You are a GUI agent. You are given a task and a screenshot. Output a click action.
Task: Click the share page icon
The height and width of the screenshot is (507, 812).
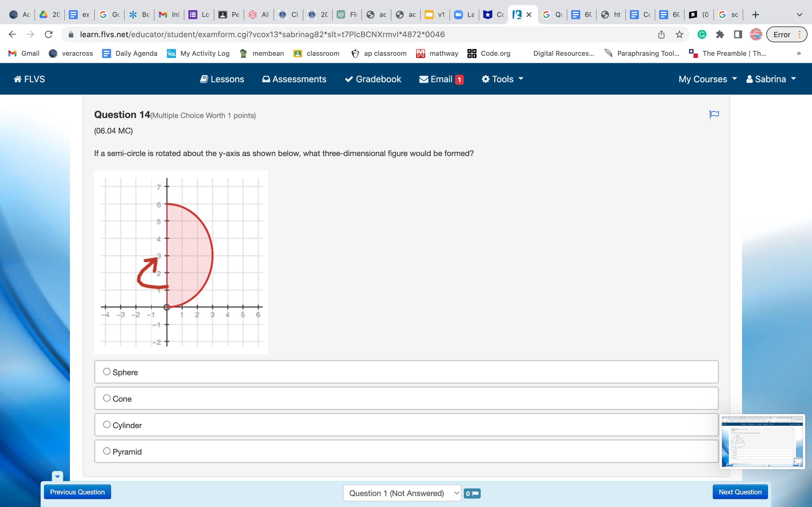click(661, 35)
